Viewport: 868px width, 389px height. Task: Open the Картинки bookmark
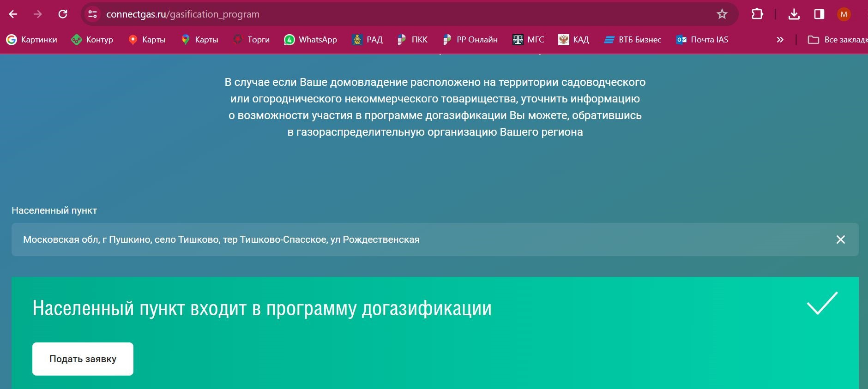[x=32, y=40]
